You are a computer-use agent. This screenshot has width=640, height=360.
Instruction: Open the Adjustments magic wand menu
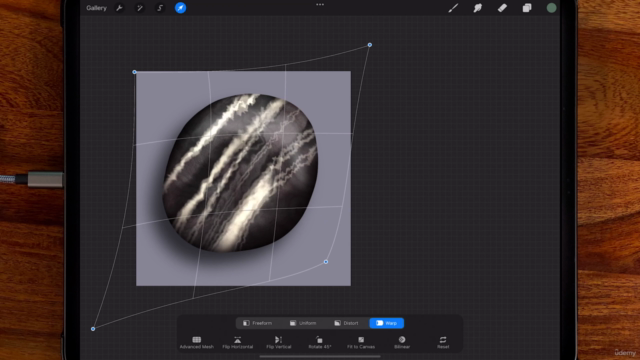pyautogui.click(x=140, y=8)
